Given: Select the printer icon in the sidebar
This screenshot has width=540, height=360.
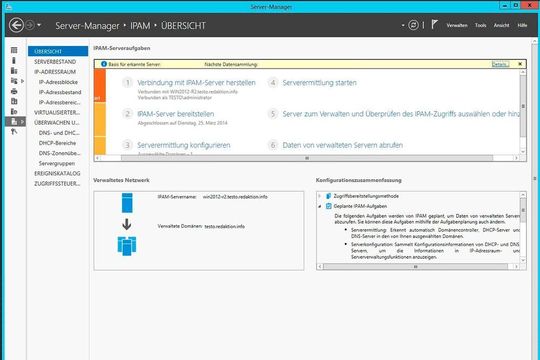Looking at the screenshot, I should [14, 91].
